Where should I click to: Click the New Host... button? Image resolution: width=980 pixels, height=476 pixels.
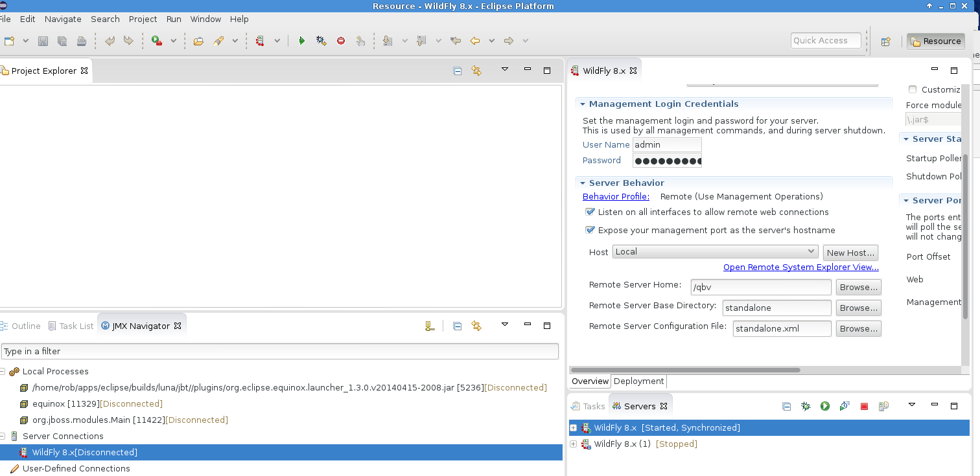tap(850, 253)
